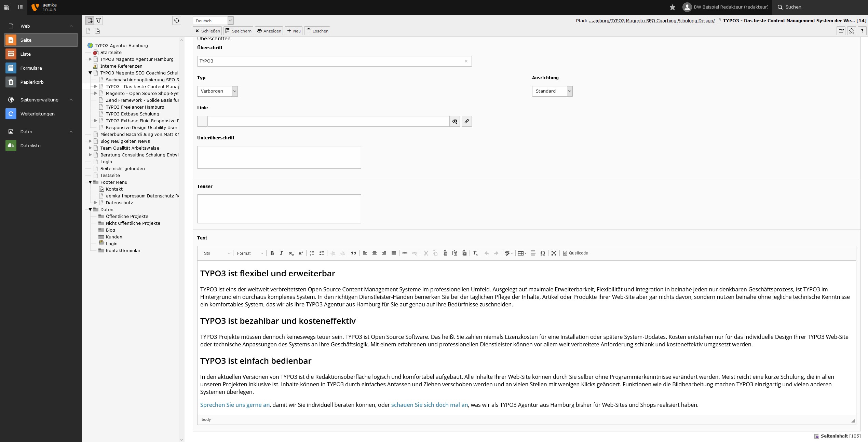Open the Typ dropdown showing Verborgen
The image size is (868, 442).
click(x=217, y=91)
